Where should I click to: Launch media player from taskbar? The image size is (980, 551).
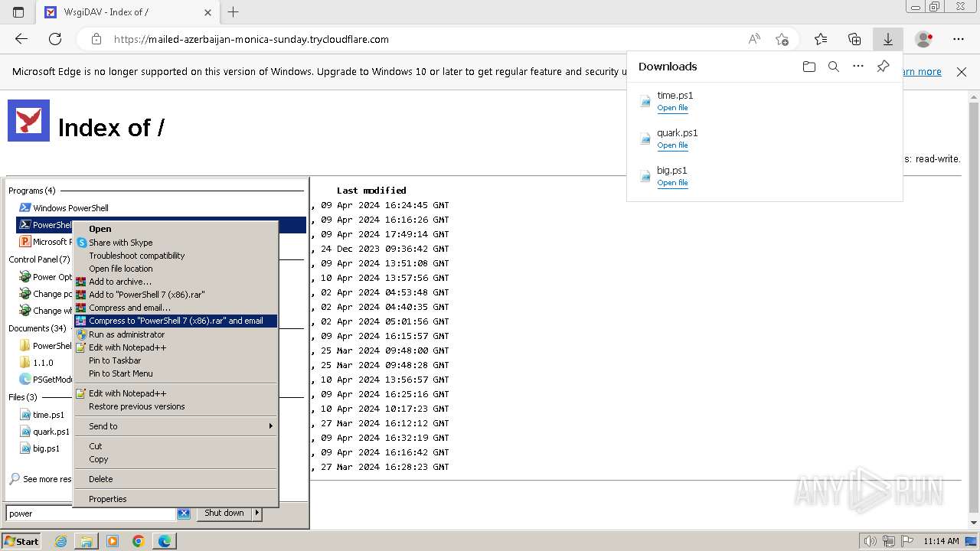click(113, 541)
